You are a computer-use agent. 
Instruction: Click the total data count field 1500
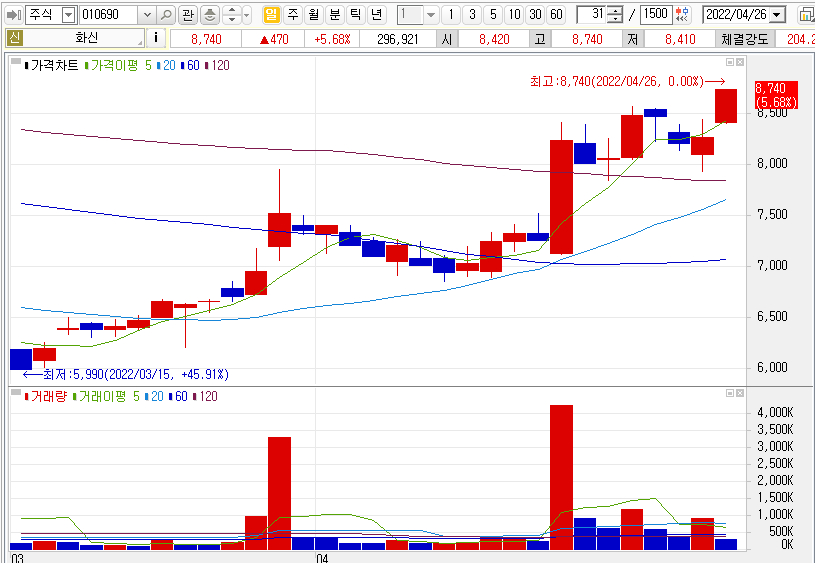coord(656,15)
